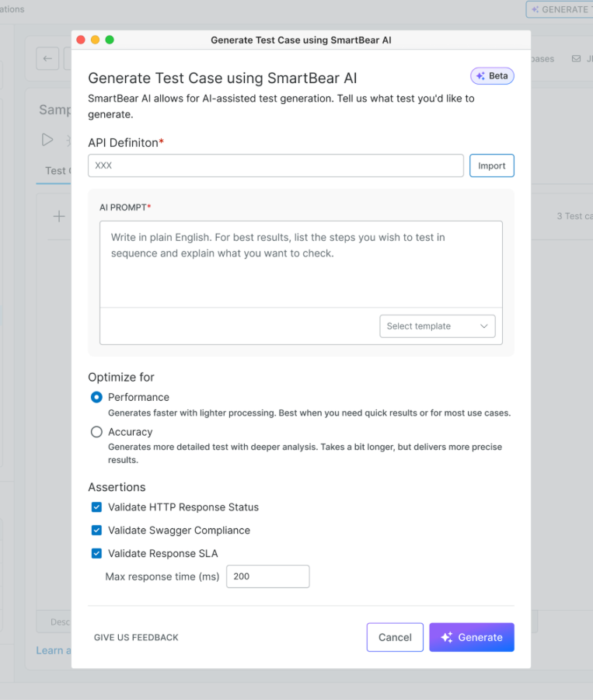Viewport: 593px width, 700px height.
Task: Choose the Accuracy radio button
Action: point(96,432)
